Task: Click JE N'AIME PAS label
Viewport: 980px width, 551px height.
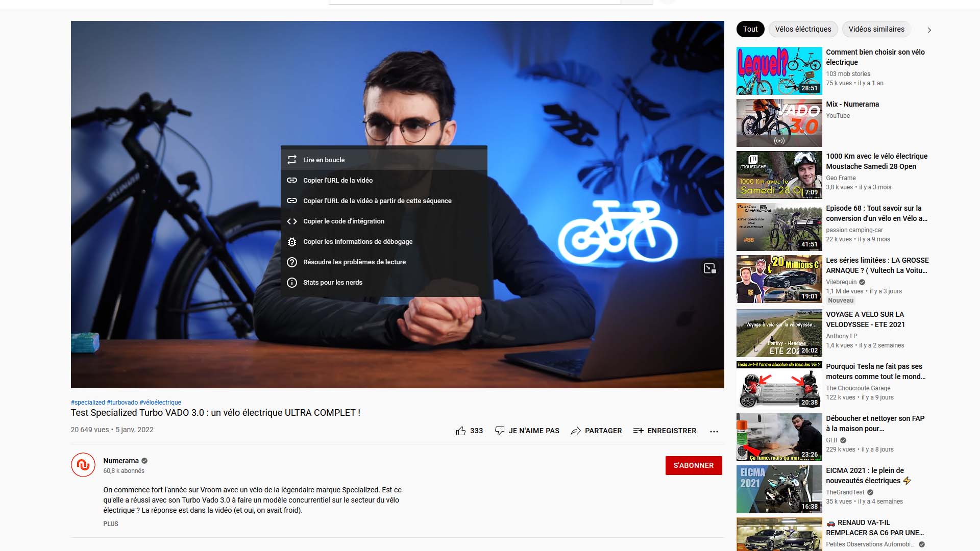Action: click(534, 431)
